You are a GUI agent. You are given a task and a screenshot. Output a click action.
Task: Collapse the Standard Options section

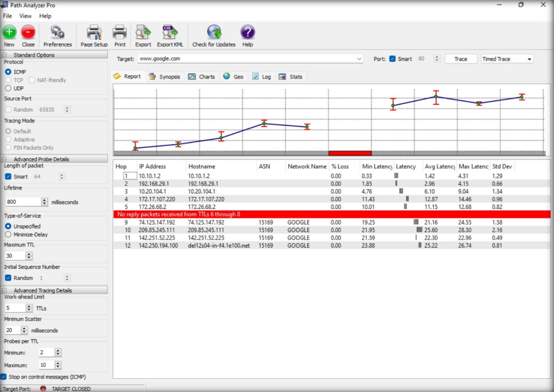[4, 55]
